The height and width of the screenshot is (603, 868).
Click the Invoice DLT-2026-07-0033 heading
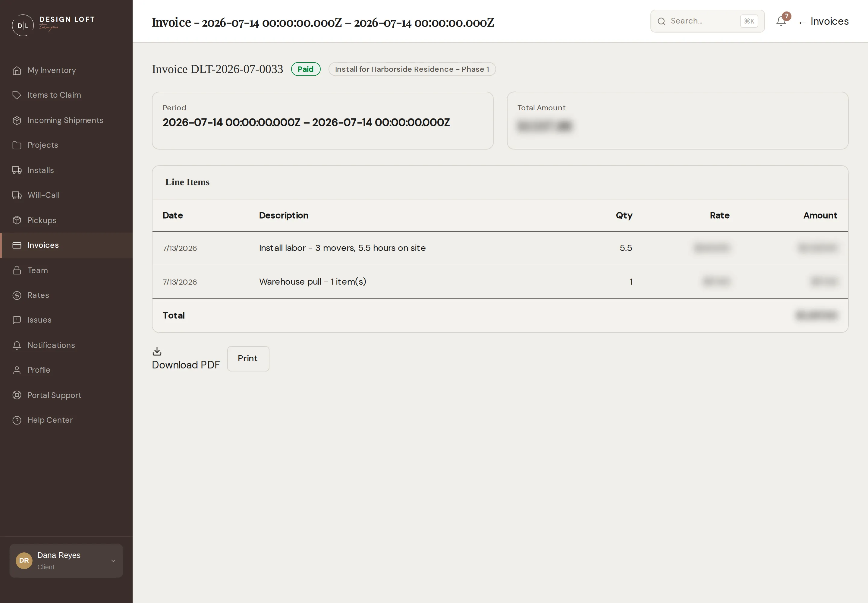coord(218,69)
